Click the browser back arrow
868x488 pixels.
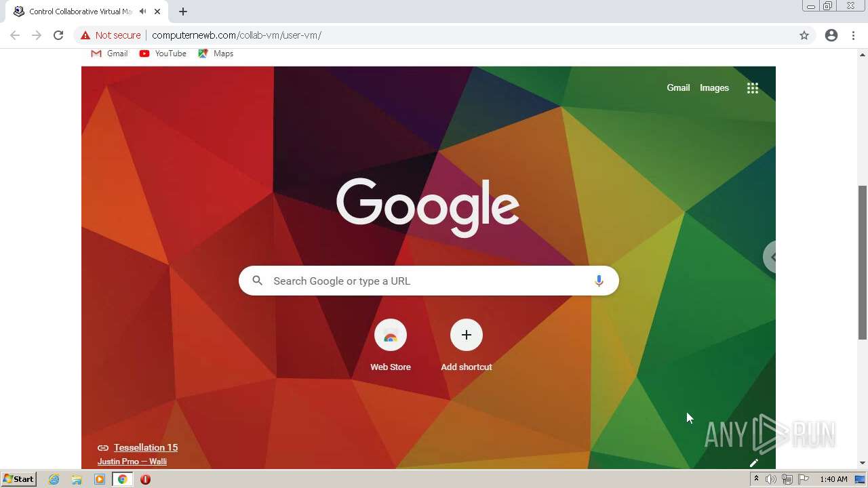point(15,35)
